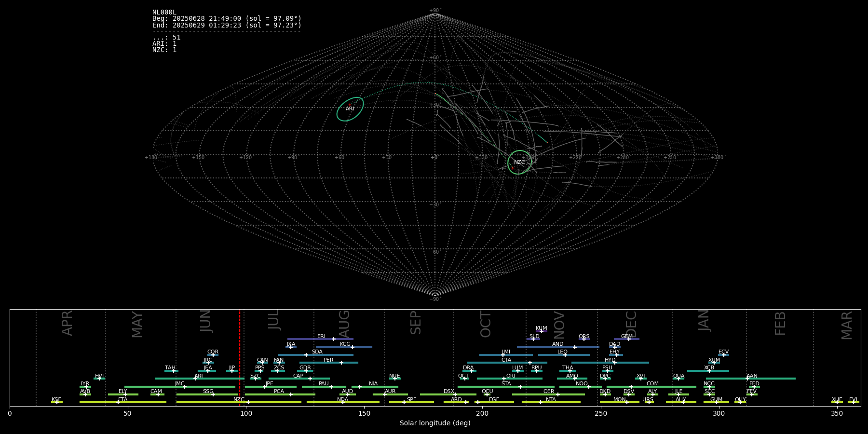Click the KCG shower peak marker
This screenshot has width=868, height=434.
[352, 347]
